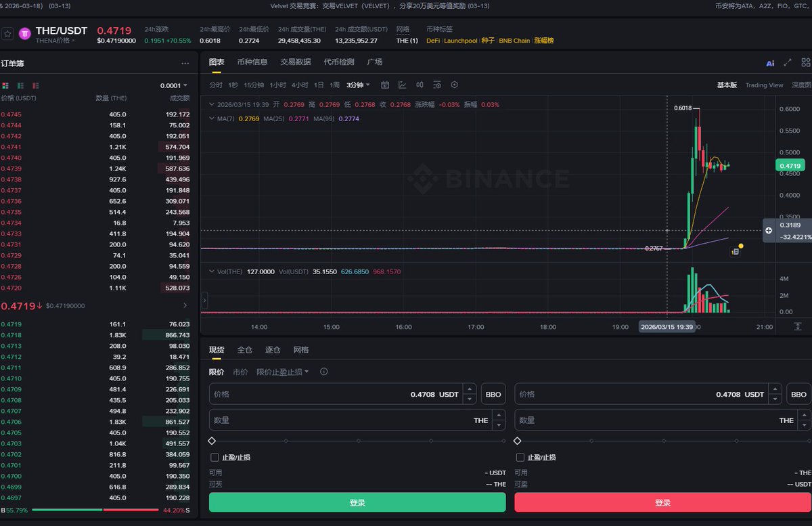Click the auto-fit scale icon below price axis
Image resolution: width=812 pixels, height=526 pixels.
tap(798, 326)
